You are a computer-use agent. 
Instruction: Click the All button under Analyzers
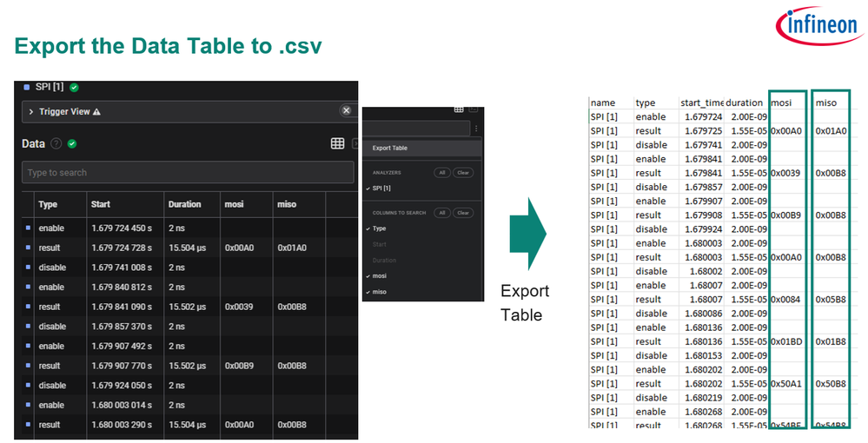[442, 173]
